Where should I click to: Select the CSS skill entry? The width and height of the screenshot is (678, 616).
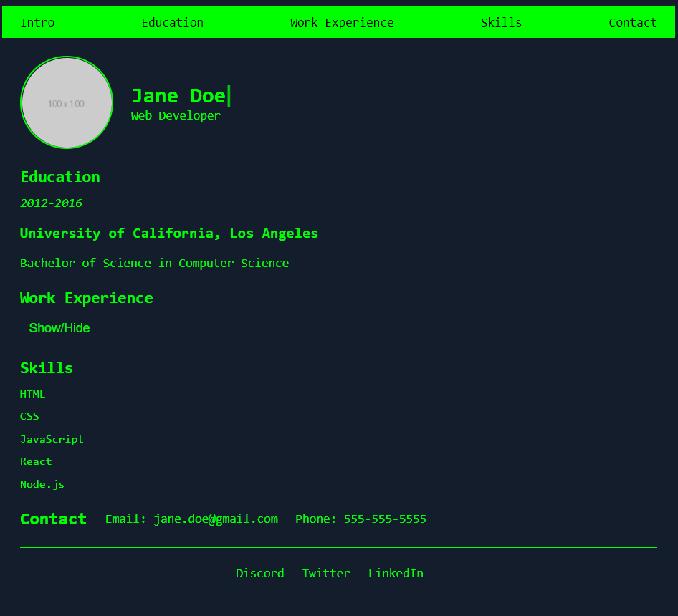coord(29,416)
